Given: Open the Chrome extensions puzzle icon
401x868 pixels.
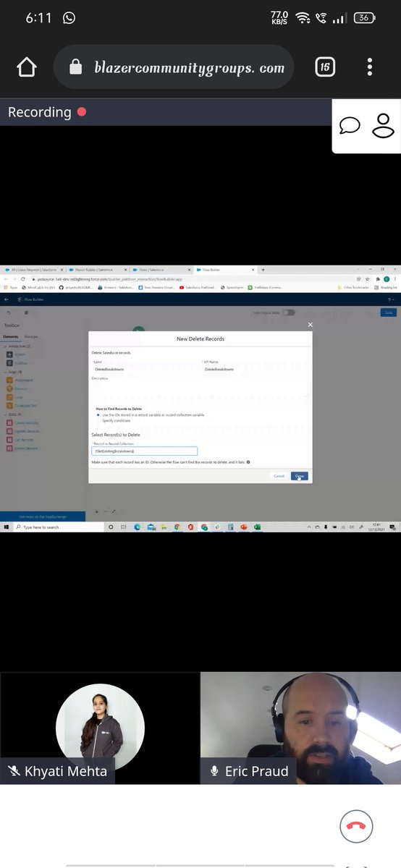Looking at the screenshot, I should click(378, 279).
